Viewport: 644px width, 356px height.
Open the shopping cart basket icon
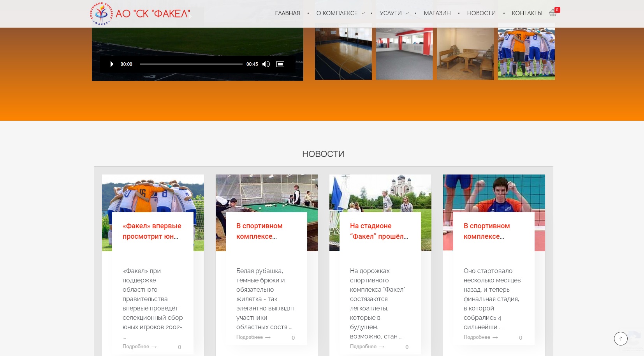553,13
